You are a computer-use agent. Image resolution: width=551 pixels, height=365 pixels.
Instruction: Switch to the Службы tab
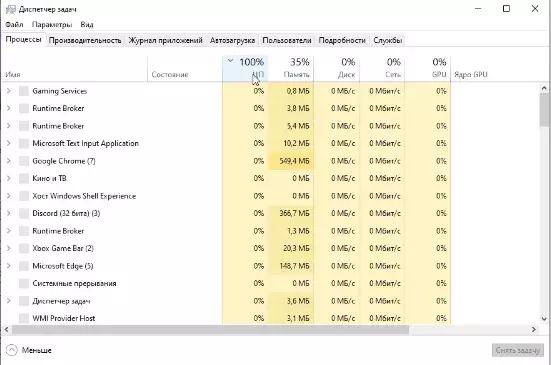pos(388,40)
